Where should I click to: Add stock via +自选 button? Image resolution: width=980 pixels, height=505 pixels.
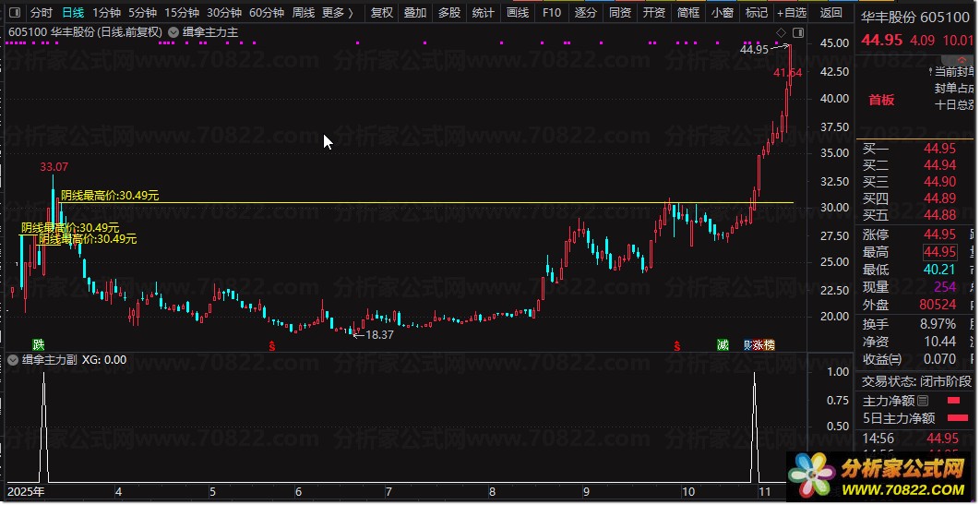(x=791, y=13)
